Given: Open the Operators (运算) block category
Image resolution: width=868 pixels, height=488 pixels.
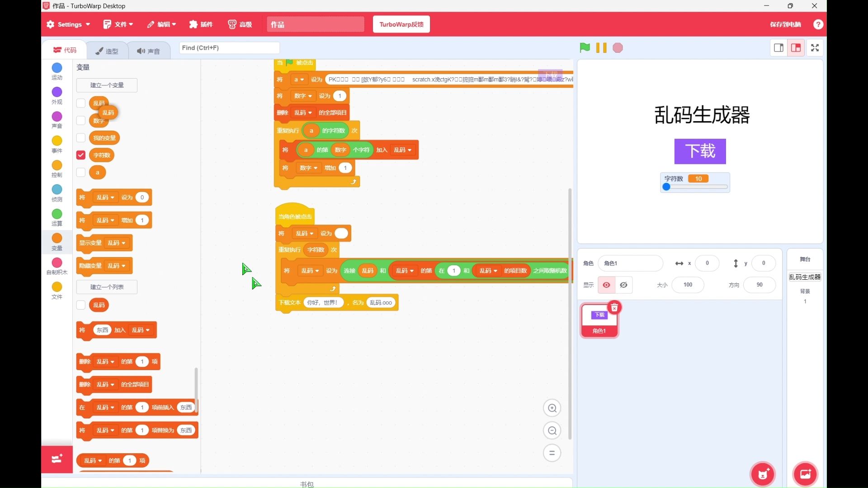Looking at the screenshot, I should tap(57, 217).
